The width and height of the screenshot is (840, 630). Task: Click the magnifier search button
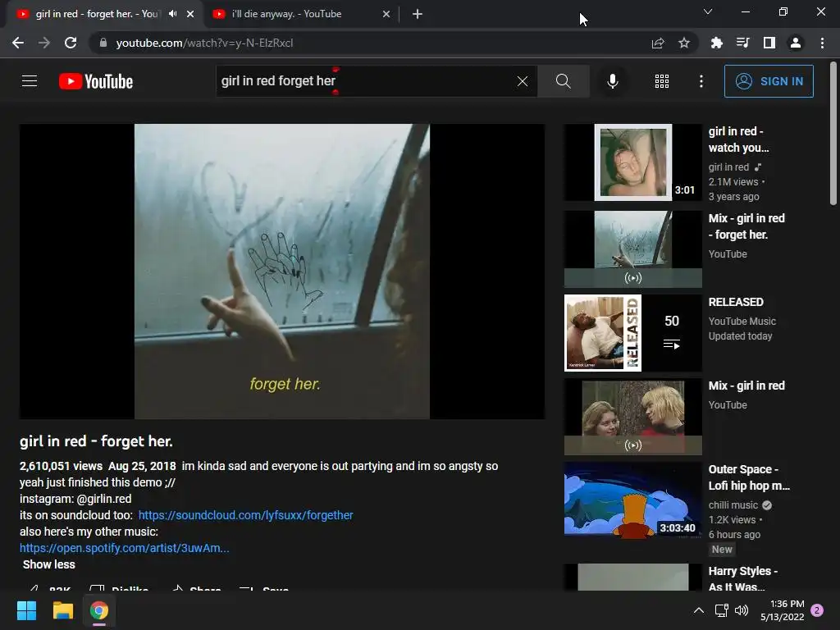point(563,81)
